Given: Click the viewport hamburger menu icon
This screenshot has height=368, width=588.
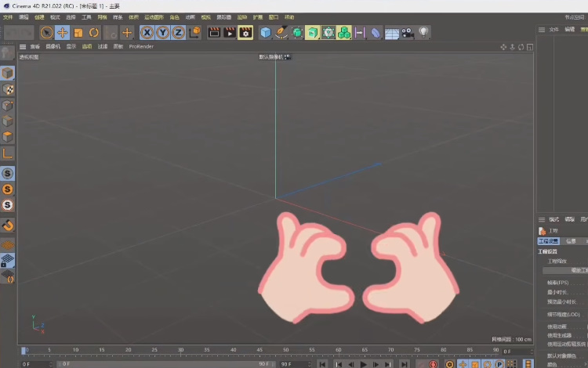Looking at the screenshot, I should (x=23, y=47).
